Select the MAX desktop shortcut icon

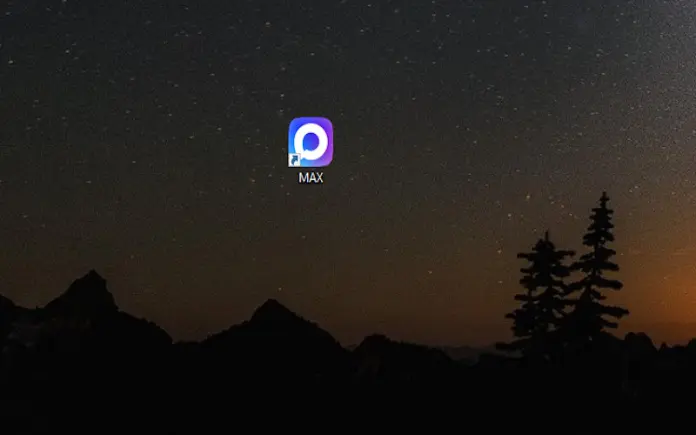pos(311,142)
